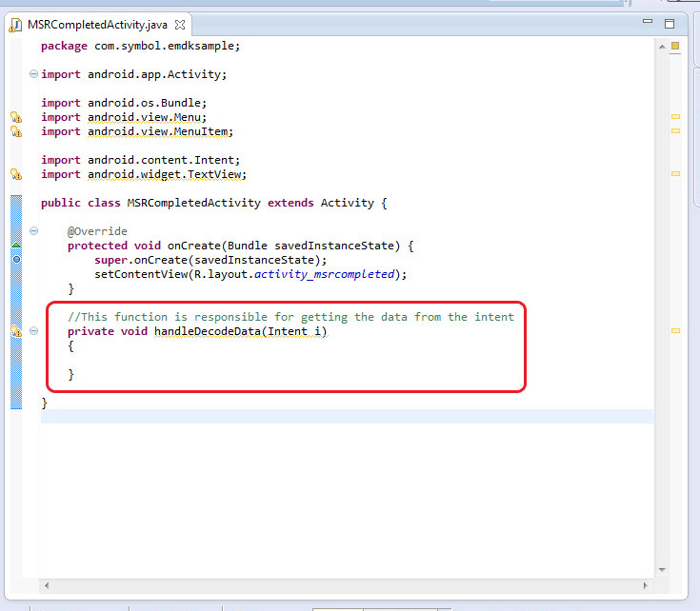Click the green override indicator beside onCreate
Screen dimensions: 700x611
[15, 246]
